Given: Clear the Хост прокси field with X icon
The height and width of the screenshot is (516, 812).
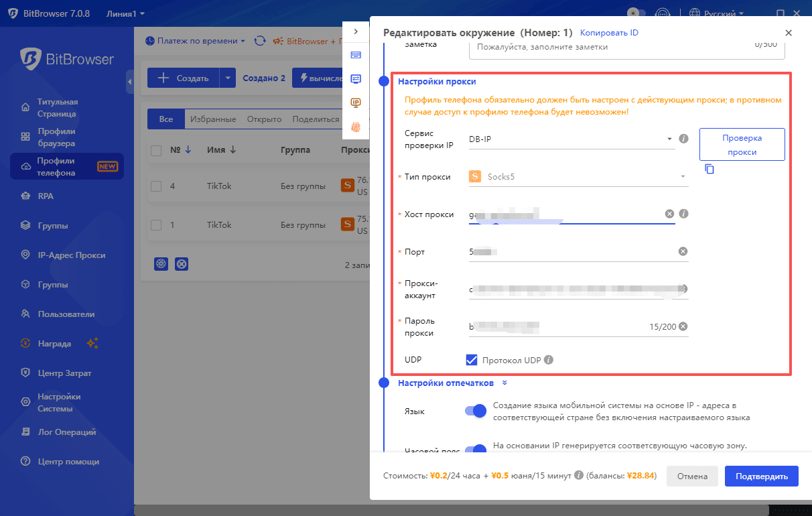Looking at the screenshot, I should point(669,214).
